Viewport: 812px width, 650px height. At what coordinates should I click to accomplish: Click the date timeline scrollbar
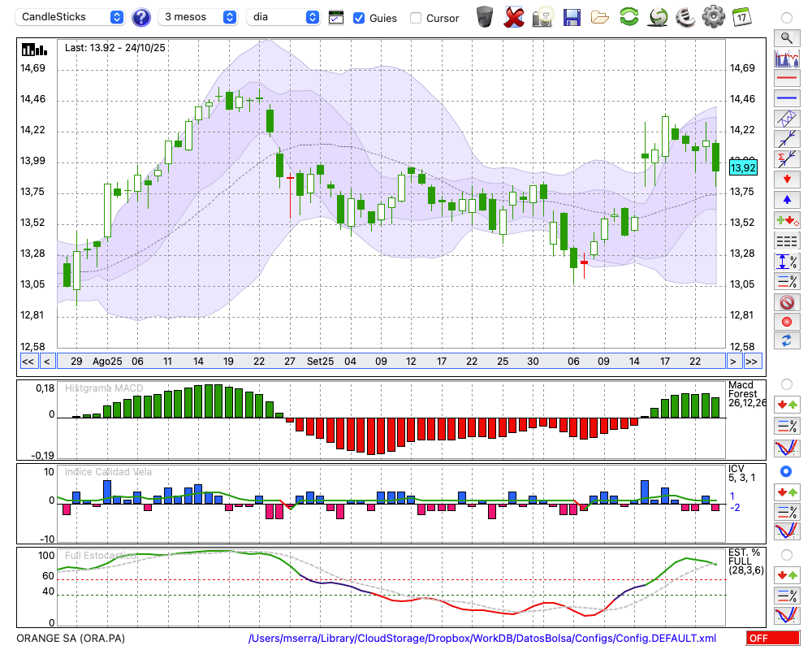(x=390, y=362)
